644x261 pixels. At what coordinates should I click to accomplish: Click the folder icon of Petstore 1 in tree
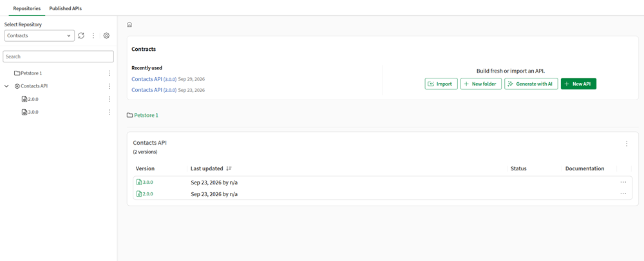pos(17,73)
